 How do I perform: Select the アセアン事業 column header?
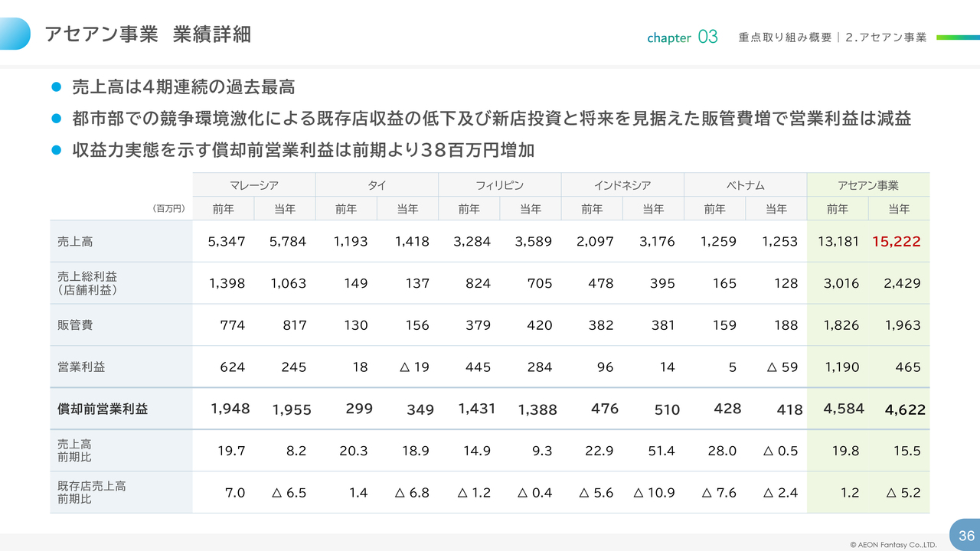click(x=867, y=185)
